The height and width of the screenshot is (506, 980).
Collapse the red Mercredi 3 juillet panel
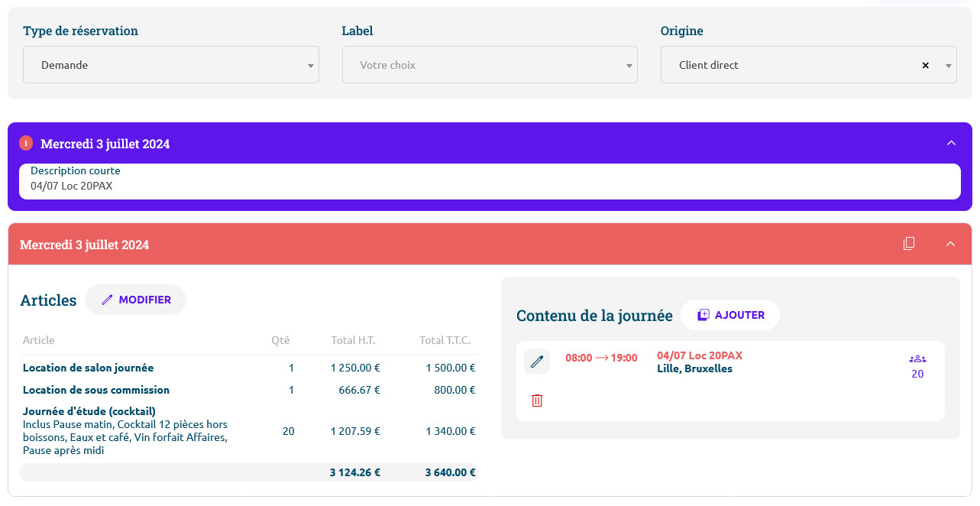pyautogui.click(x=951, y=244)
